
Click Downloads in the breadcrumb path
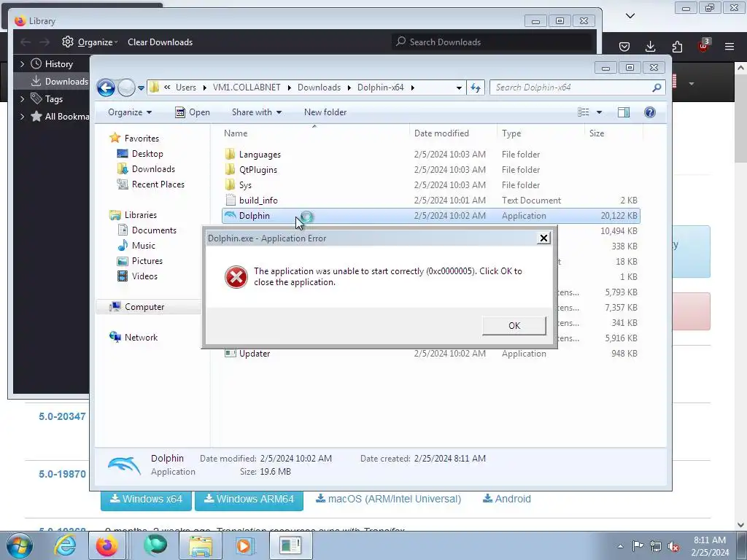tap(320, 87)
